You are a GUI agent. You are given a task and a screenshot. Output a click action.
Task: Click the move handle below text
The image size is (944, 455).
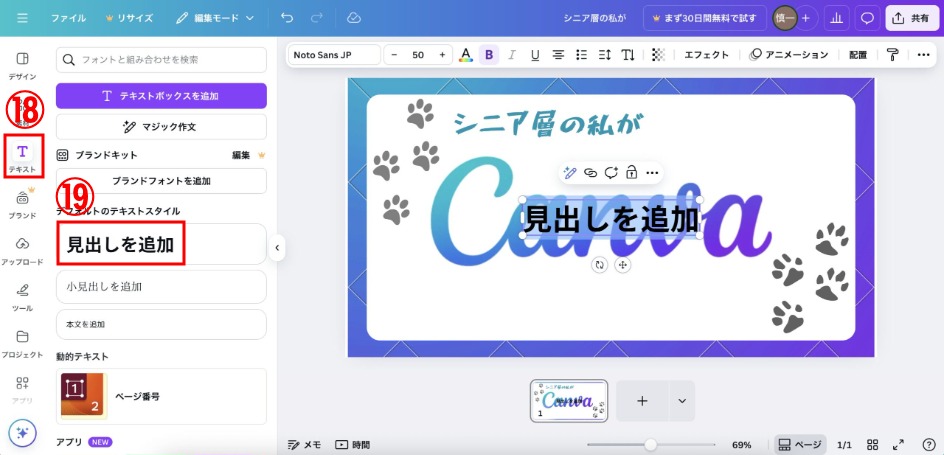623,265
